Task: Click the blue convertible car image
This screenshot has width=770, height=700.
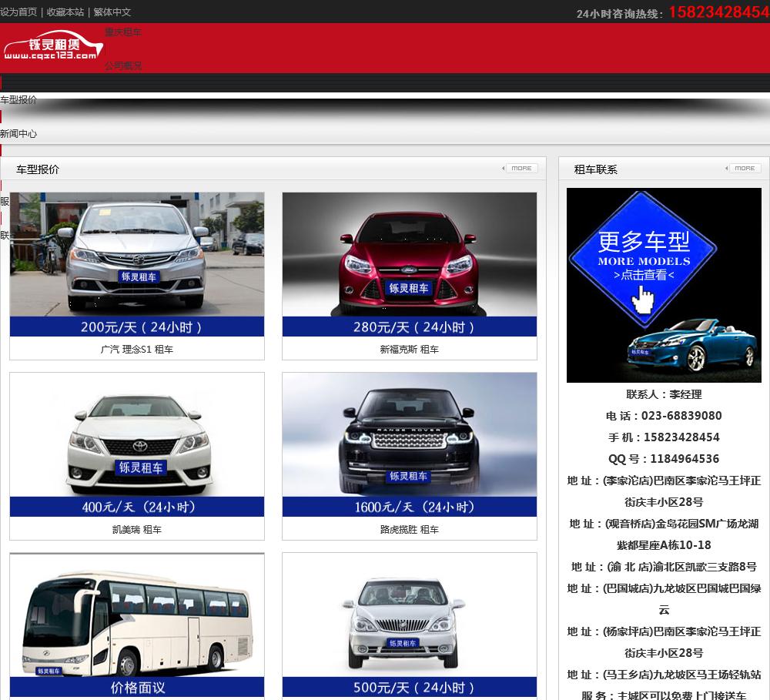Action: pyautogui.click(x=693, y=345)
